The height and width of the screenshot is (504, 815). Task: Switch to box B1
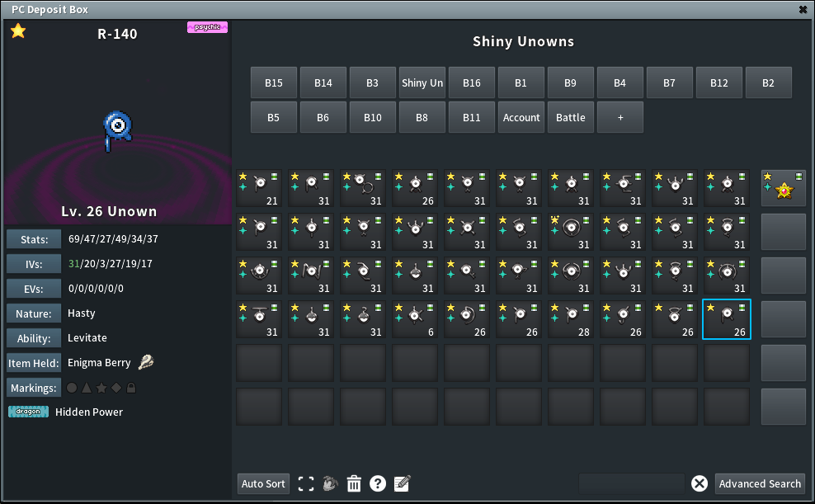(x=521, y=82)
